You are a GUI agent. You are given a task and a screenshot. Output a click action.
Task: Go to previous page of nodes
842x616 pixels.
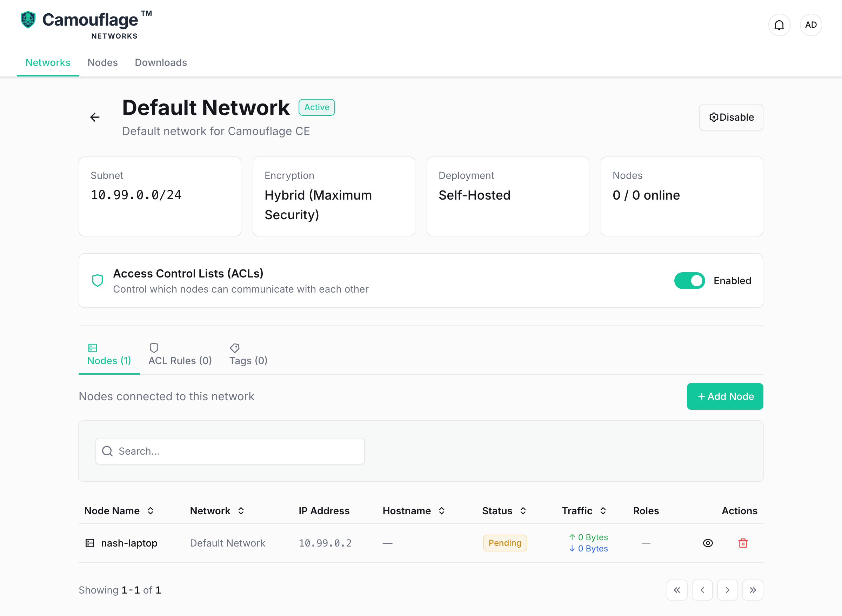(702, 590)
